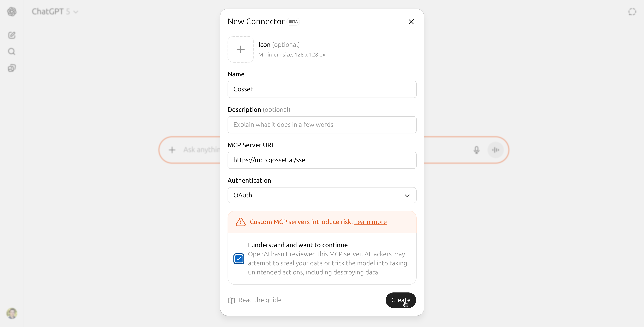Select the Name field containing Gosset

322,89
